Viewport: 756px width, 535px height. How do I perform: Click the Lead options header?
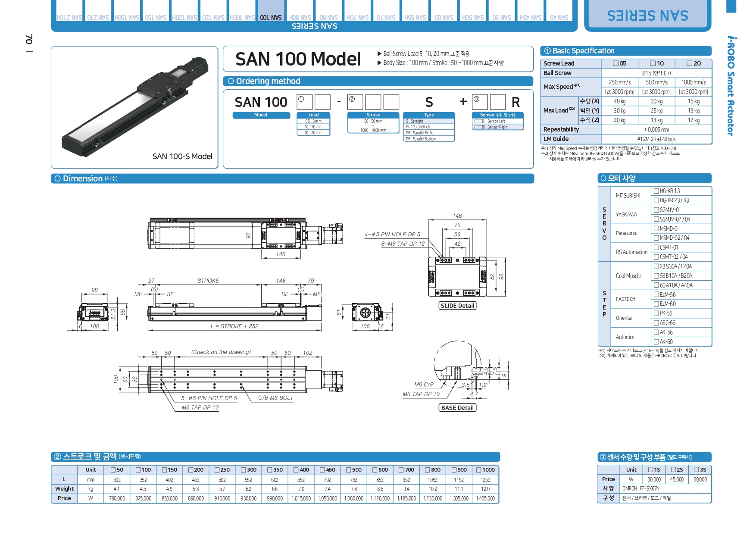[x=313, y=115]
